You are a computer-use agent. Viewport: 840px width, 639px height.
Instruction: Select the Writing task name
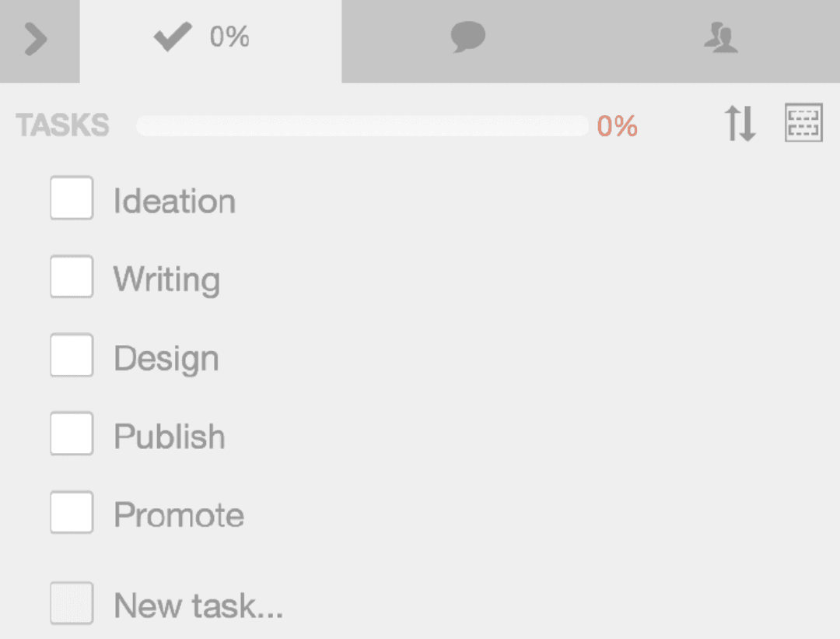166,280
